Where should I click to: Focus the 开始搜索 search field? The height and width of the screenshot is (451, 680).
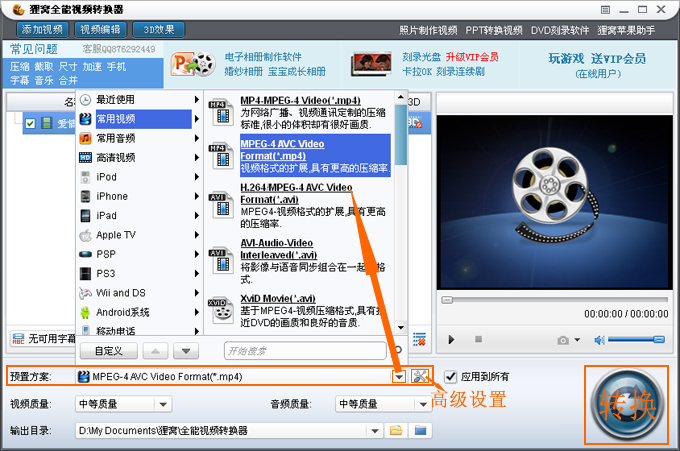pyautogui.click(x=305, y=351)
